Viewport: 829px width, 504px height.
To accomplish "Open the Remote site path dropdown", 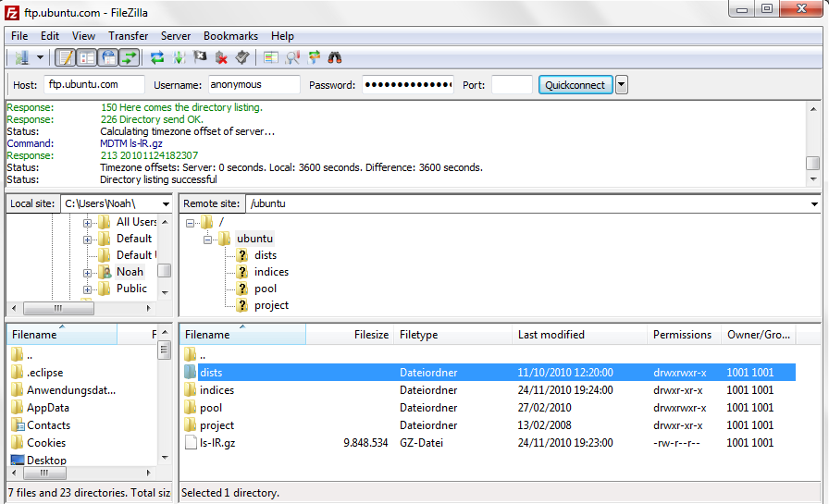I will pyautogui.click(x=814, y=204).
